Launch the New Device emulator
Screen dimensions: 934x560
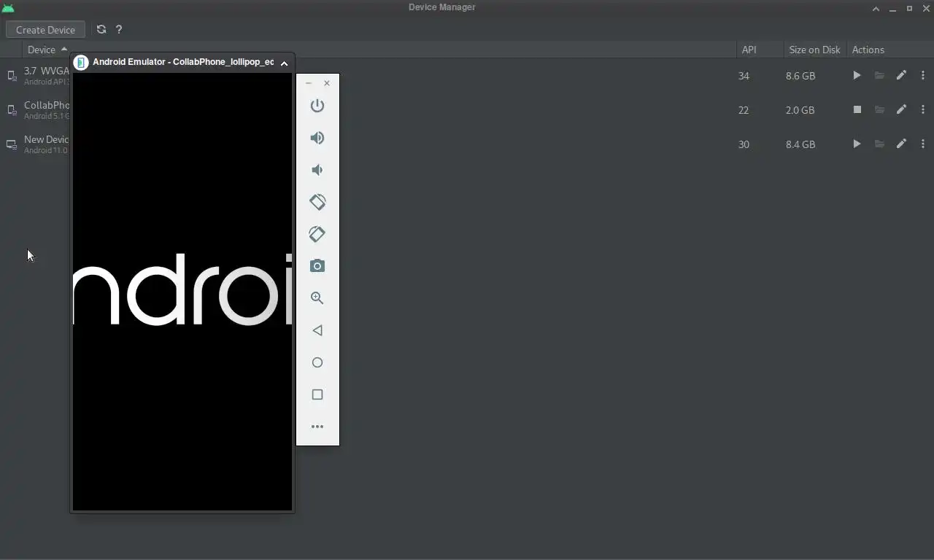point(857,144)
